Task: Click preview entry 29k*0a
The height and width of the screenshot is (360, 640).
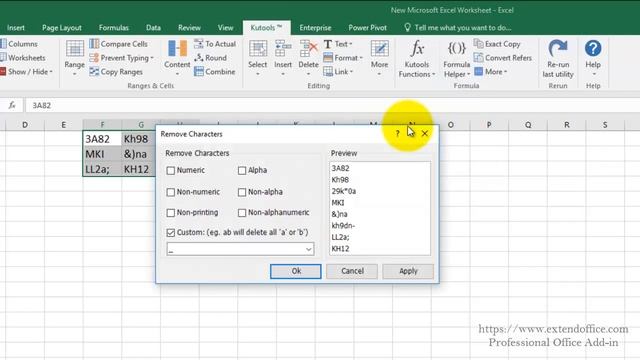Action: (344, 191)
